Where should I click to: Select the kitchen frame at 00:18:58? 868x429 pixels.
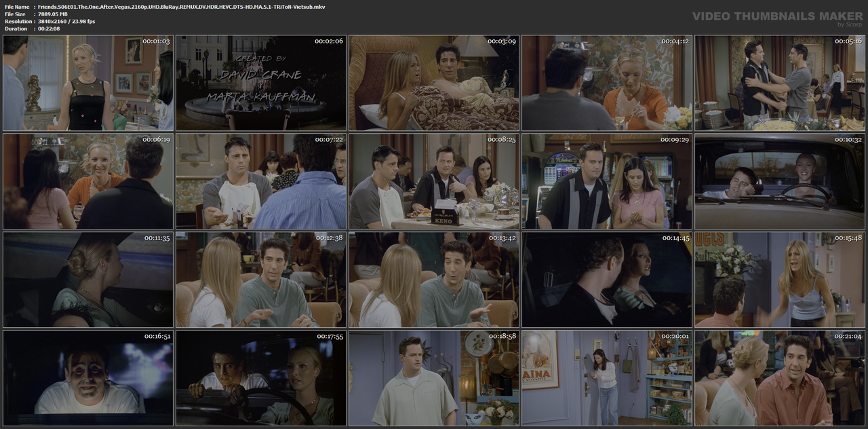tap(434, 378)
